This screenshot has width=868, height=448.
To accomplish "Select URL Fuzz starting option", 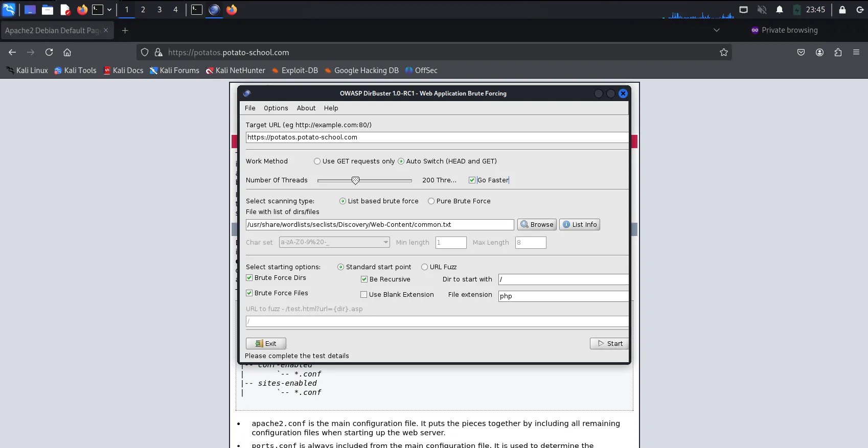I will 439,267.
